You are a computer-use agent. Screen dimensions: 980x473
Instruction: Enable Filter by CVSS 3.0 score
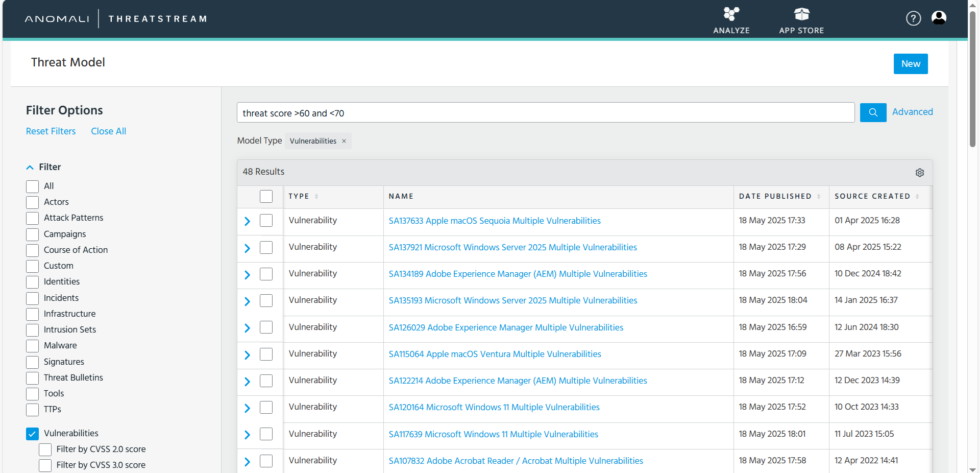click(x=45, y=465)
